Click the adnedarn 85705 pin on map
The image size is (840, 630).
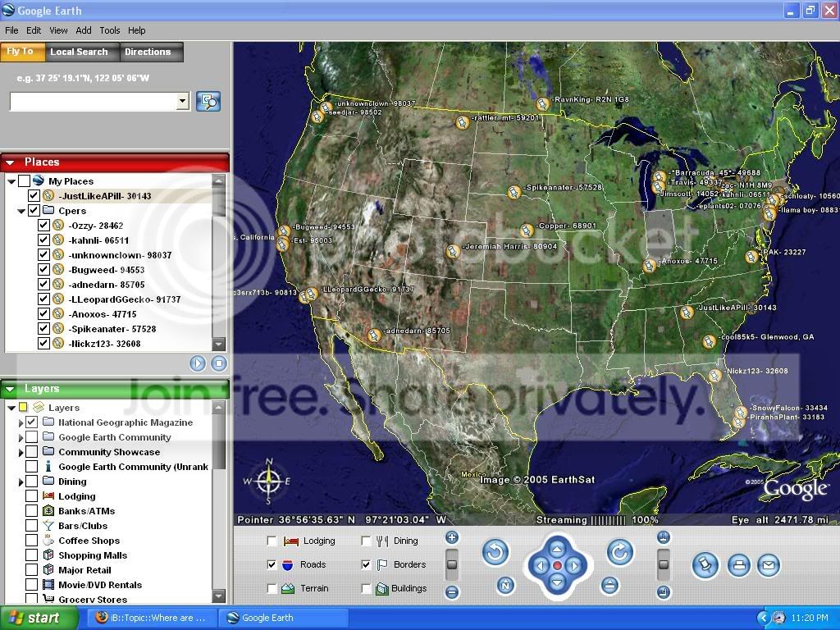[x=374, y=336]
